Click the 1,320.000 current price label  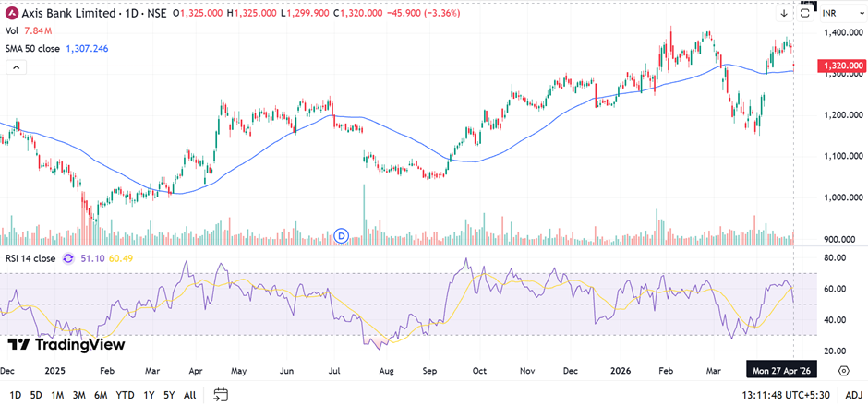pyautogui.click(x=842, y=66)
